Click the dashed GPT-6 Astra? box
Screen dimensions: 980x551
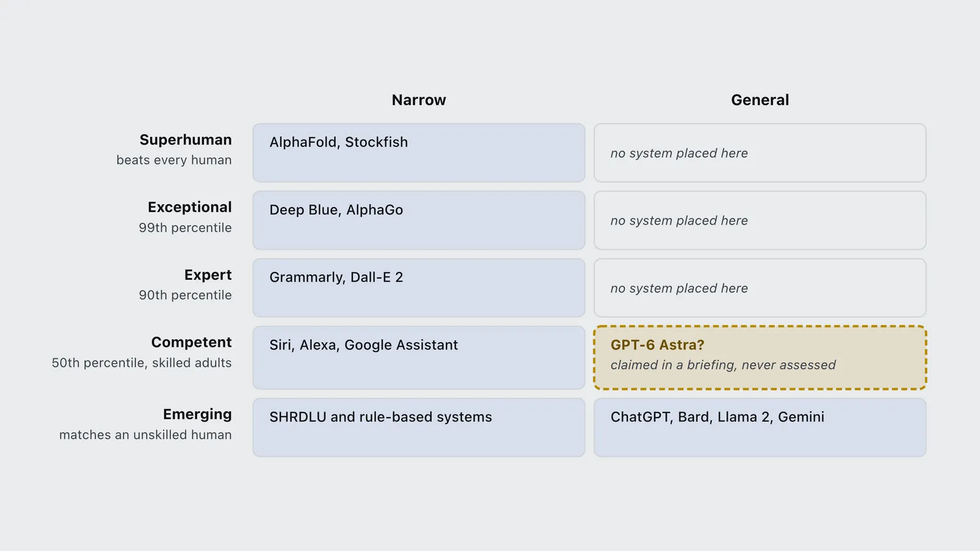(760, 358)
